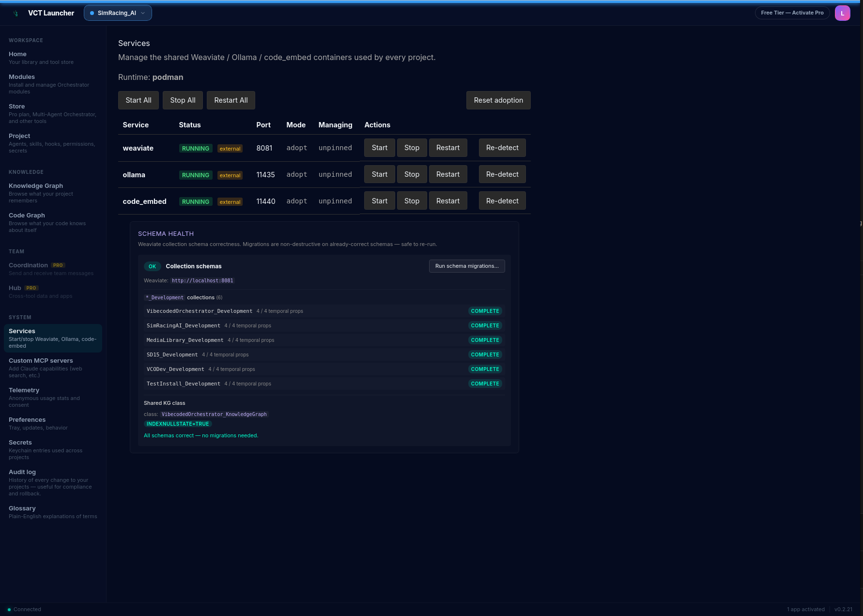Open Project sidebar page

tap(53, 143)
